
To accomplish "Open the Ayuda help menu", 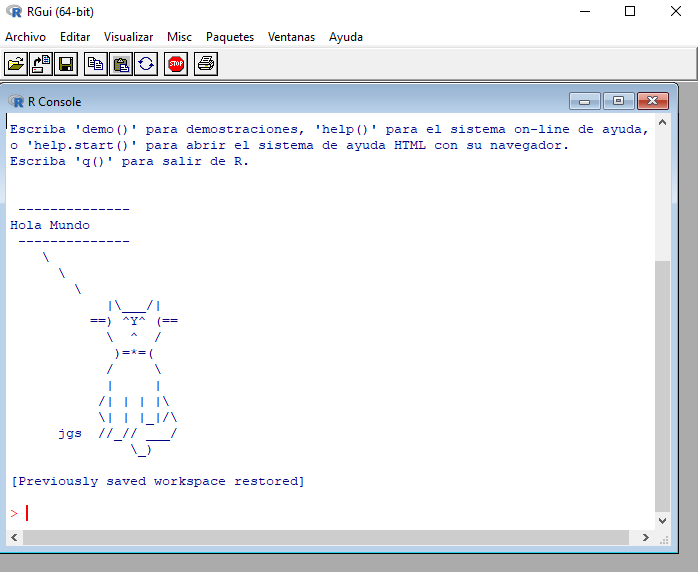I will (346, 37).
